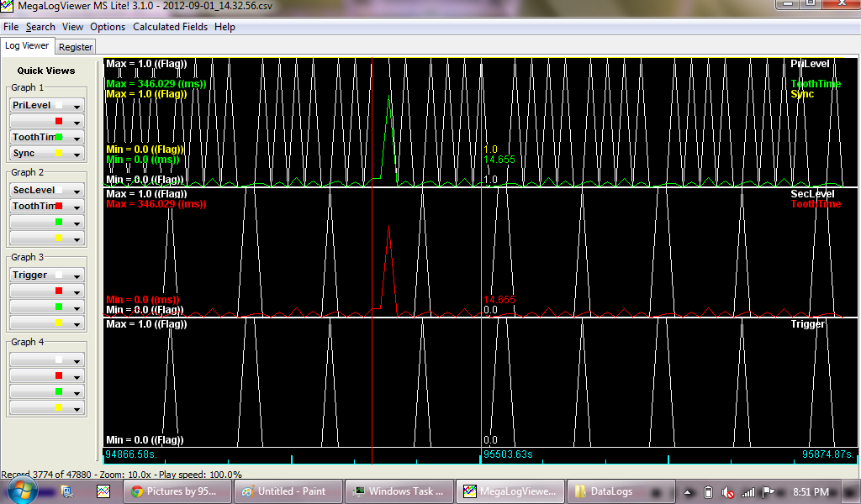Viewport: 861px width, 504px height.
Task: Open the PriLevel channel dropdown in Graph 1
Action: [46, 105]
